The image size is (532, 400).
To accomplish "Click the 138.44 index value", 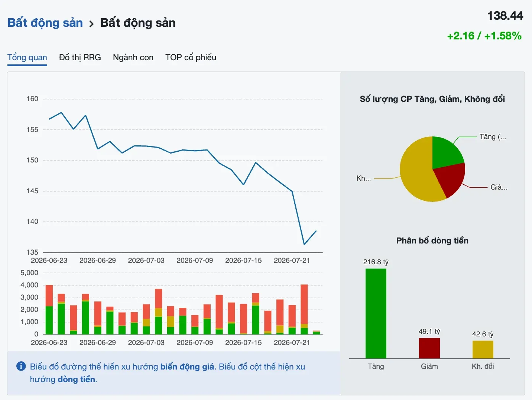I will [505, 16].
